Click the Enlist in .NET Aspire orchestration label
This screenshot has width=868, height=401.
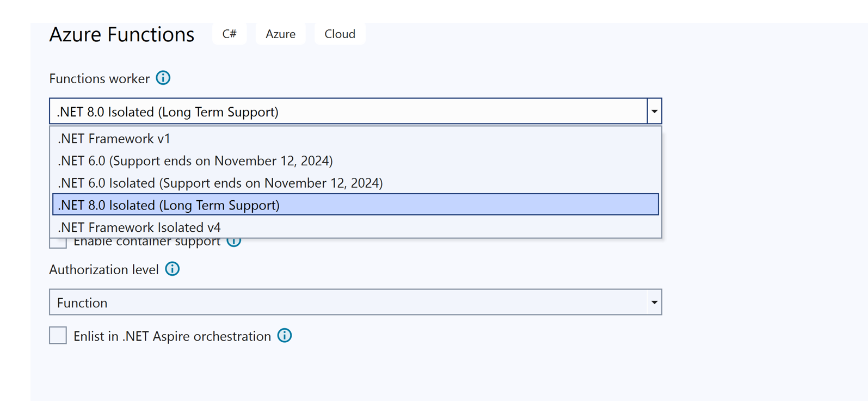coord(172,336)
